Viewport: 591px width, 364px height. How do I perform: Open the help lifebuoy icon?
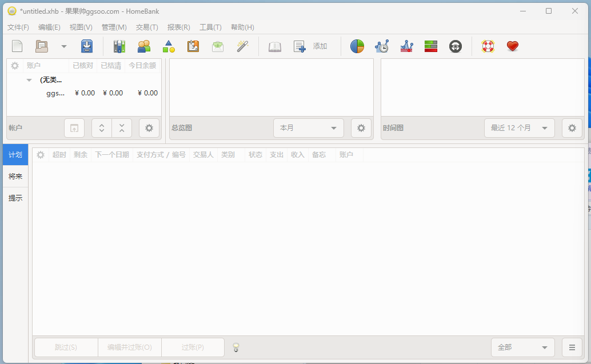[487, 46]
